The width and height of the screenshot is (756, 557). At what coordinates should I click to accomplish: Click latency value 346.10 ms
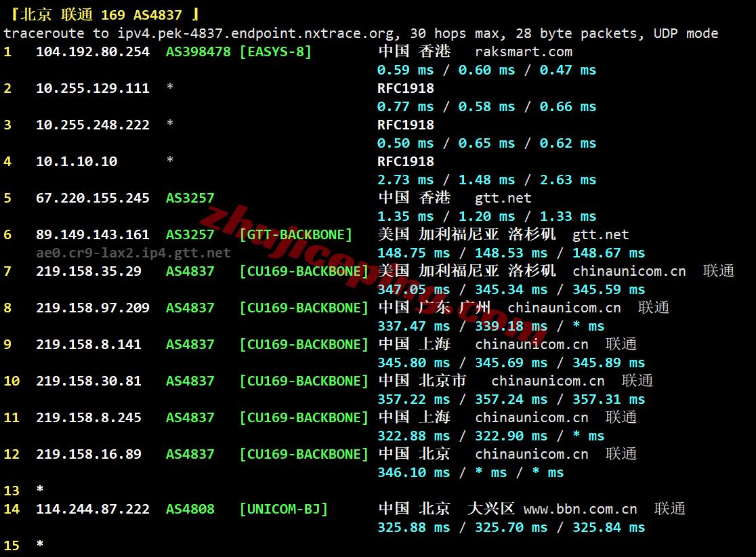coord(414,473)
